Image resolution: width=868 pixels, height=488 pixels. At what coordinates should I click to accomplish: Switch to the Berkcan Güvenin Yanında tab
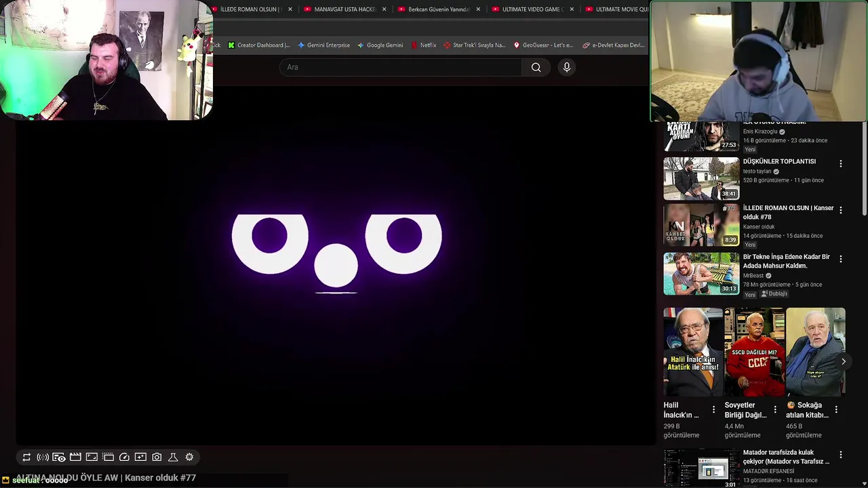pos(439,9)
